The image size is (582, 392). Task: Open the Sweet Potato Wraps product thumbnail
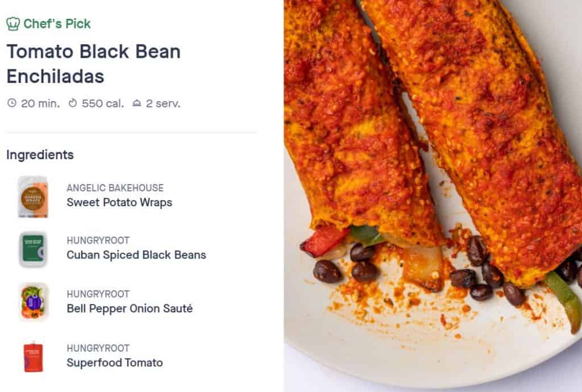tap(33, 197)
